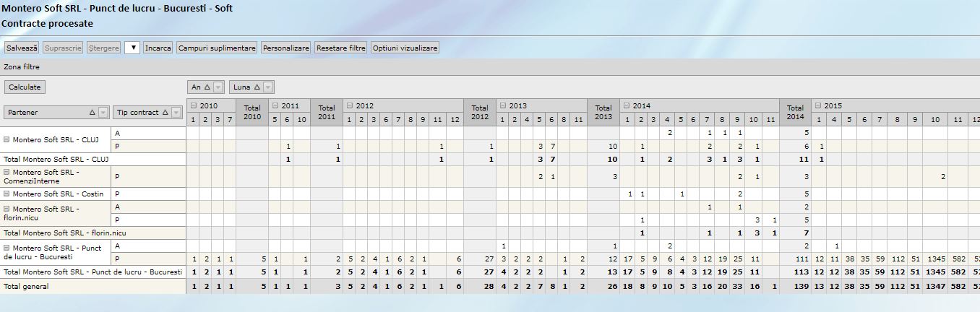Collapse the Montero Soft SRL - CLUJ row
Screen dimensions: 980x312
click(x=7, y=139)
